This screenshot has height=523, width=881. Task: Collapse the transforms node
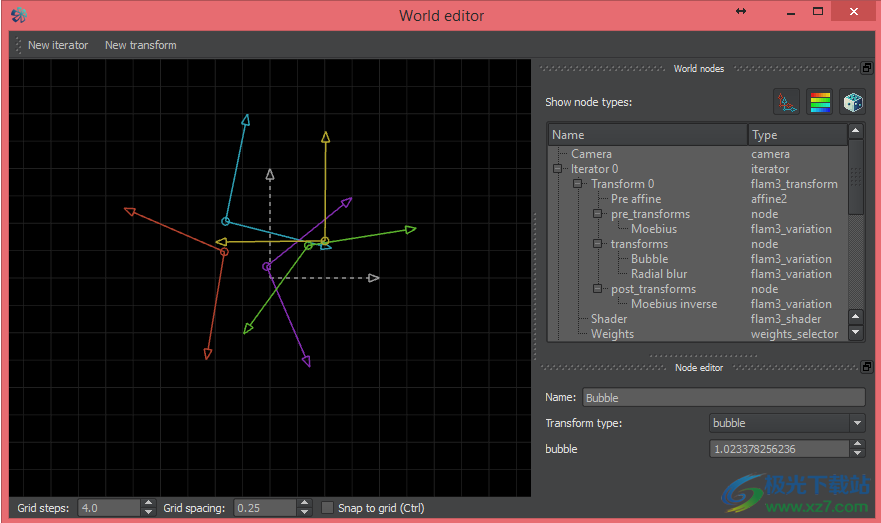[x=597, y=244]
